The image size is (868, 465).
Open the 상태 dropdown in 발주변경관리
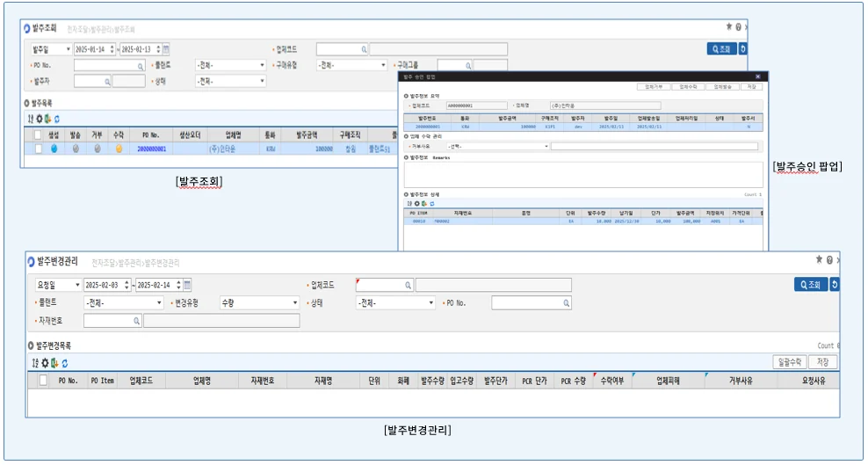click(395, 302)
